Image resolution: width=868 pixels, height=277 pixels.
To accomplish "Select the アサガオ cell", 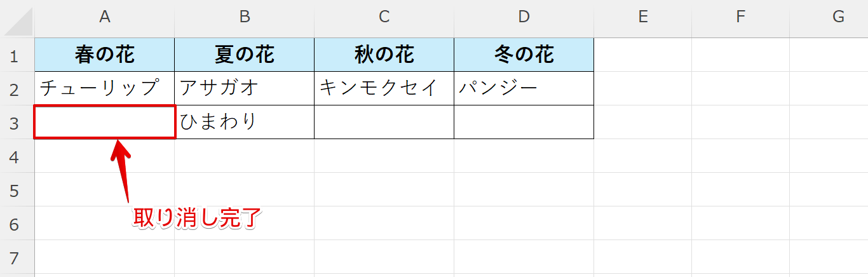I will point(245,88).
